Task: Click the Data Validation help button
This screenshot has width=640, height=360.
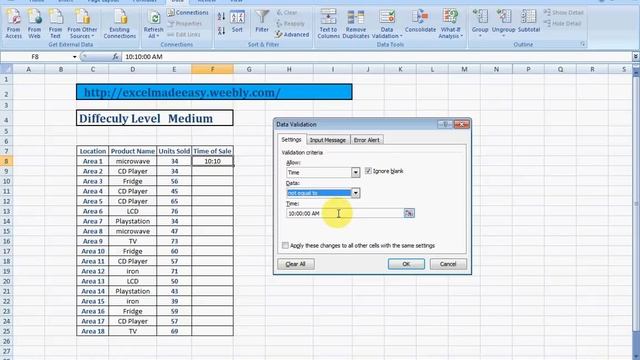Action: 444,124
